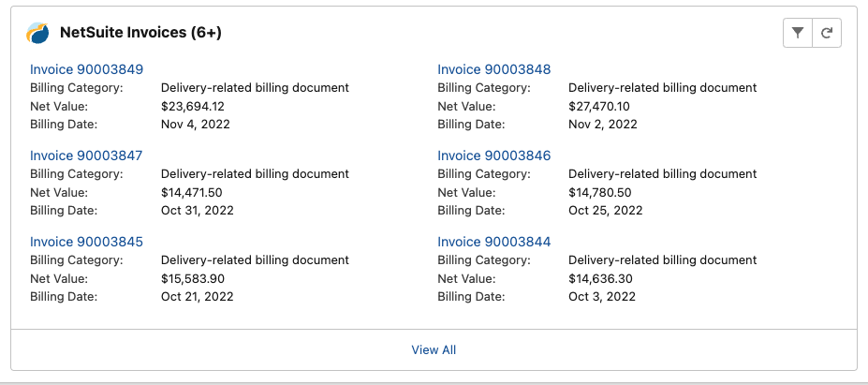This screenshot has width=868, height=385.
Task: Refresh the NetSuite Invoices list
Action: pos(827,33)
